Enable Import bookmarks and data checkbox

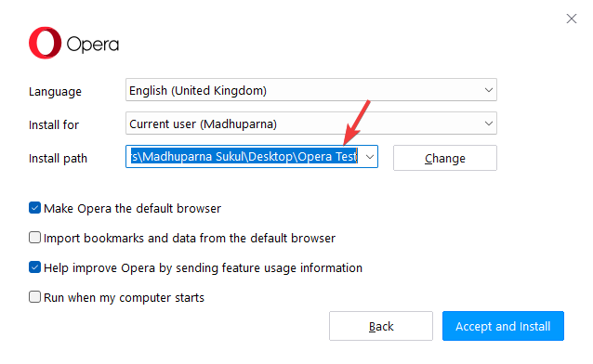pyautogui.click(x=34, y=238)
